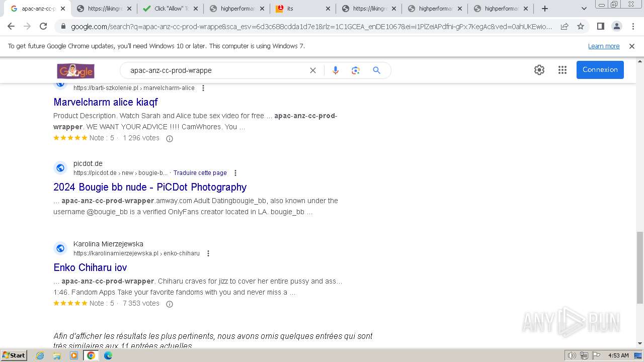This screenshot has height=362, width=644.
Task: Click the Google doodle logo
Action: (x=75, y=70)
